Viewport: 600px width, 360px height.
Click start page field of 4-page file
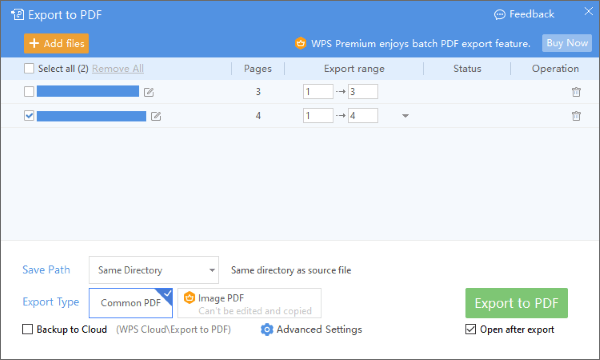(318, 116)
